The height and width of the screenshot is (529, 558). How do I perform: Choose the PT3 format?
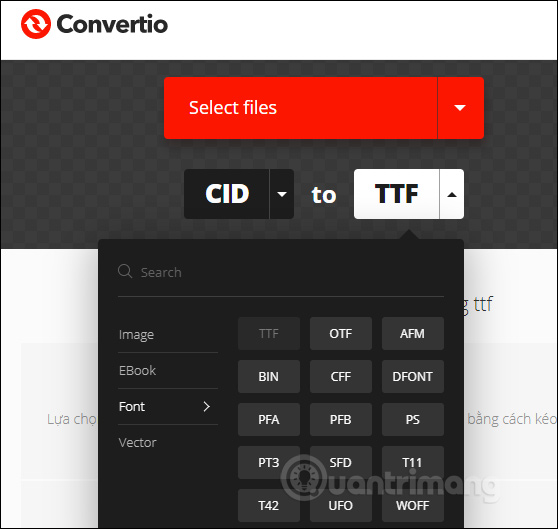point(269,463)
